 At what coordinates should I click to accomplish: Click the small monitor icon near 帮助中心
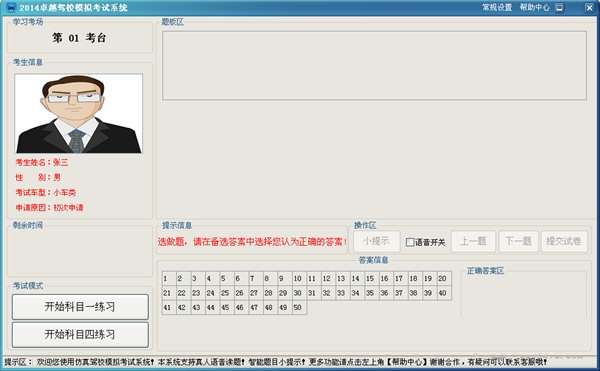point(559,7)
